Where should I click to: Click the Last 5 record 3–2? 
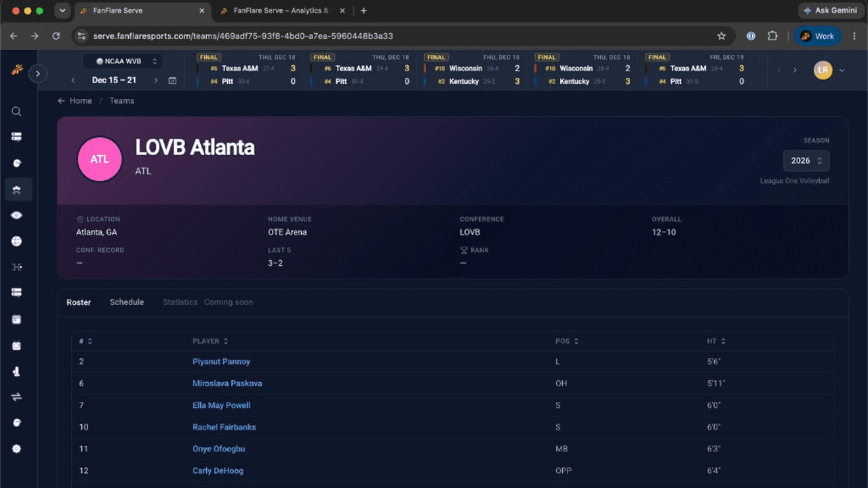click(275, 263)
